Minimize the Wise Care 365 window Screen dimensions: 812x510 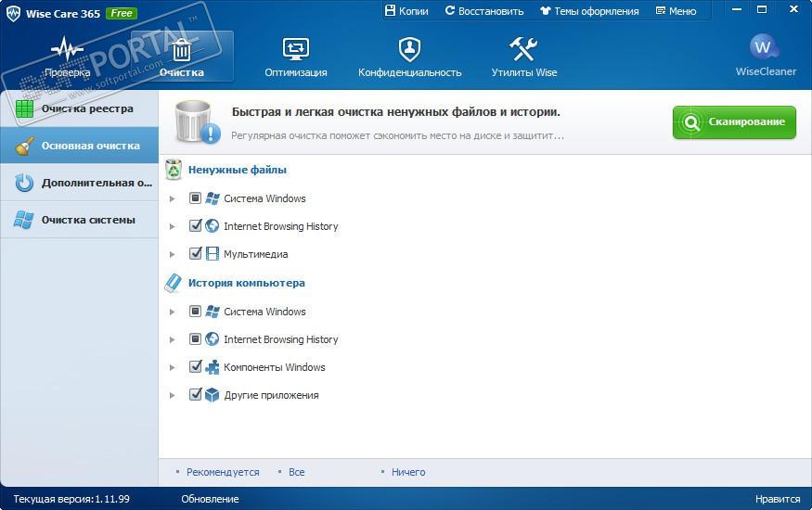737,10
